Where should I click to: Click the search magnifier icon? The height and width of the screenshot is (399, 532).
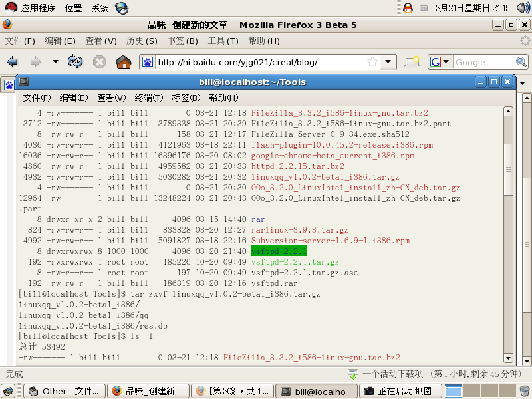521,62
